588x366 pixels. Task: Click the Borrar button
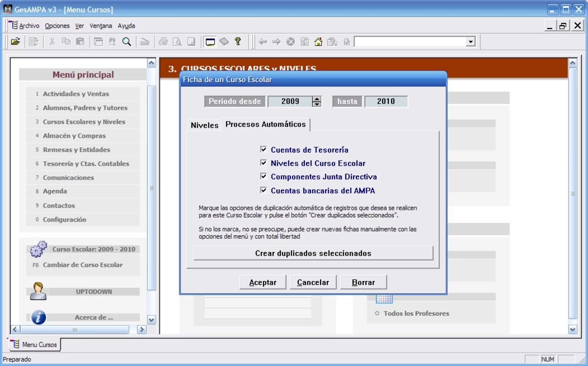click(x=364, y=282)
